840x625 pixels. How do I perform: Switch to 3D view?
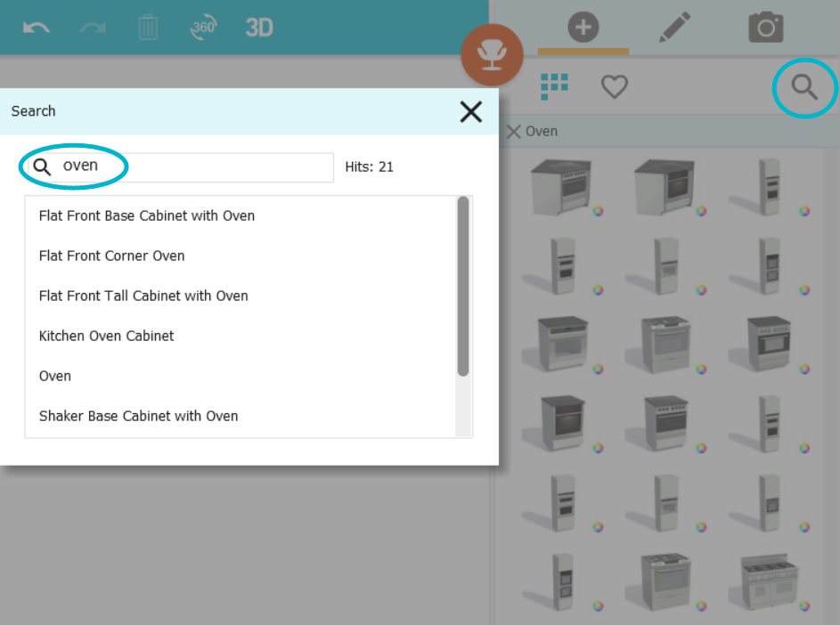[259, 28]
